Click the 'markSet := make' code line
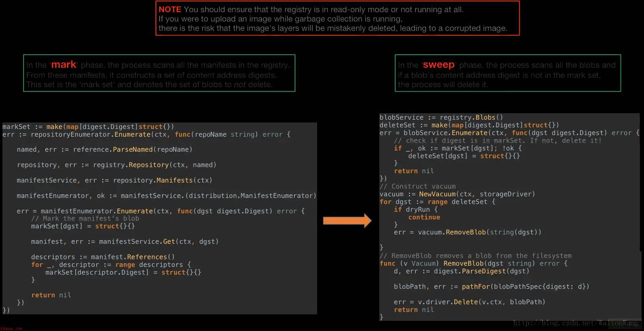The image size is (644, 331). tap(88, 127)
